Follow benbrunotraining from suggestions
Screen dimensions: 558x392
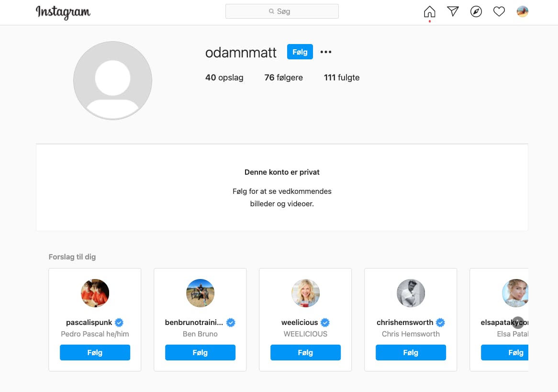(x=200, y=353)
